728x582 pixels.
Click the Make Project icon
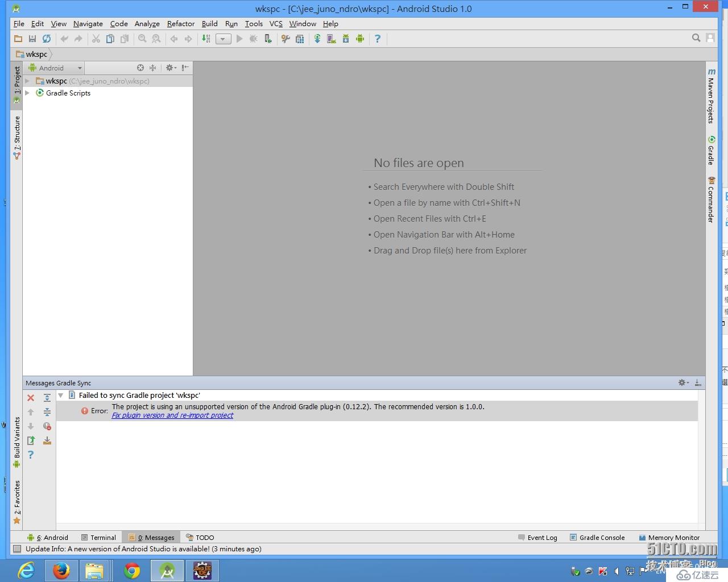(206, 39)
